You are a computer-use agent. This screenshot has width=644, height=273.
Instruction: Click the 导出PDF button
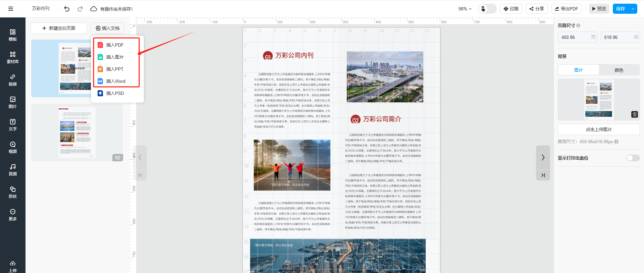(566, 9)
